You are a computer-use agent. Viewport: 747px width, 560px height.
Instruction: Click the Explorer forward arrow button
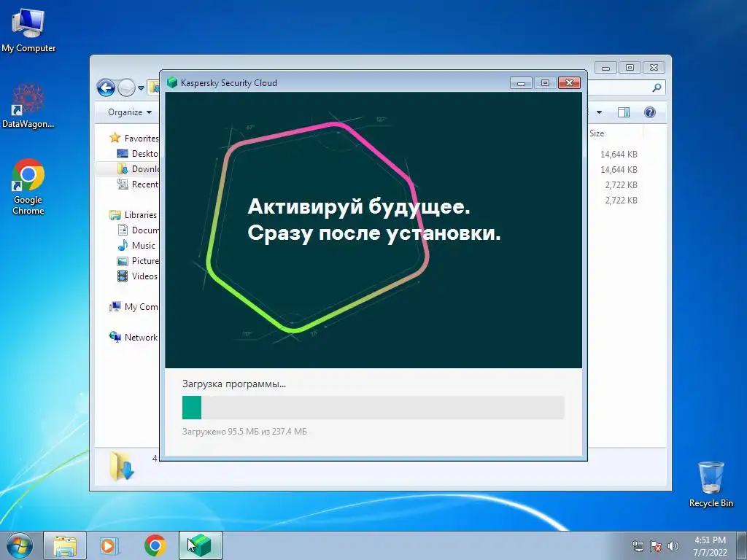(x=126, y=87)
